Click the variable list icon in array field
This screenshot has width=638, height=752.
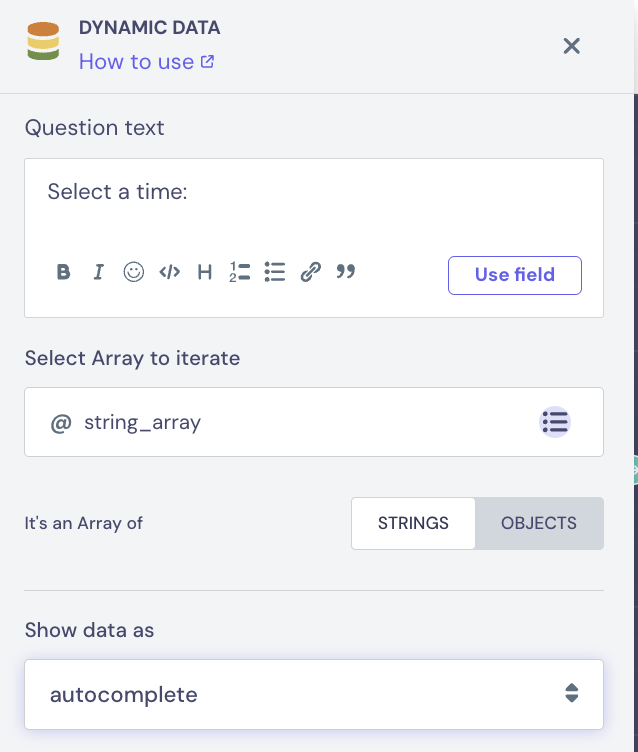click(555, 422)
